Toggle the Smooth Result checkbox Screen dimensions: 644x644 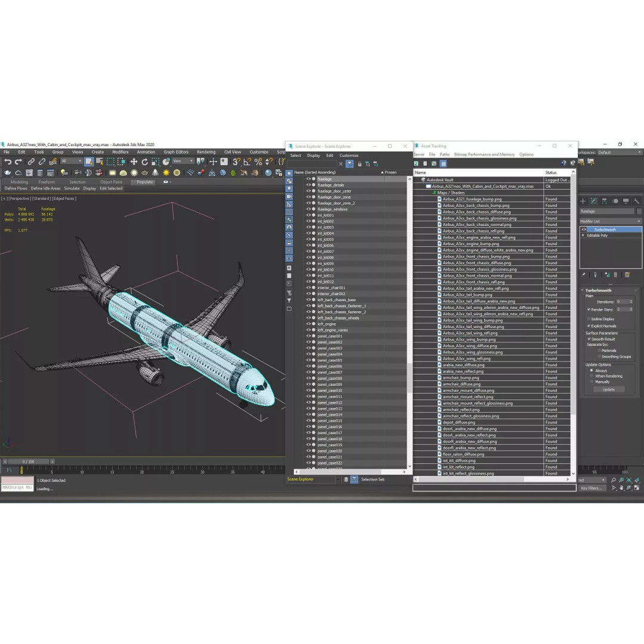pyautogui.click(x=589, y=339)
